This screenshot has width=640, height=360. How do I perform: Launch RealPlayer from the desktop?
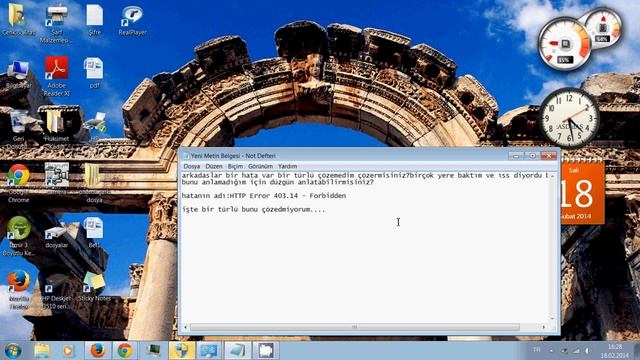tap(132, 20)
